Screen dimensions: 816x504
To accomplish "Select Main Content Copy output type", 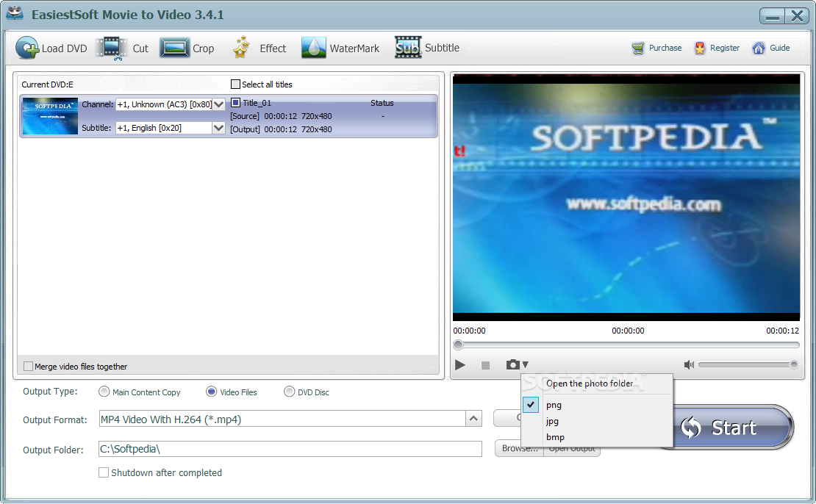I will pyautogui.click(x=104, y=392).
